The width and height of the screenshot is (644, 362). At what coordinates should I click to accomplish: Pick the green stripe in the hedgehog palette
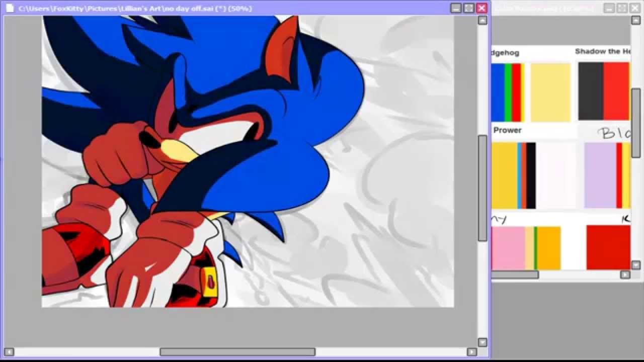pos(508,93)
